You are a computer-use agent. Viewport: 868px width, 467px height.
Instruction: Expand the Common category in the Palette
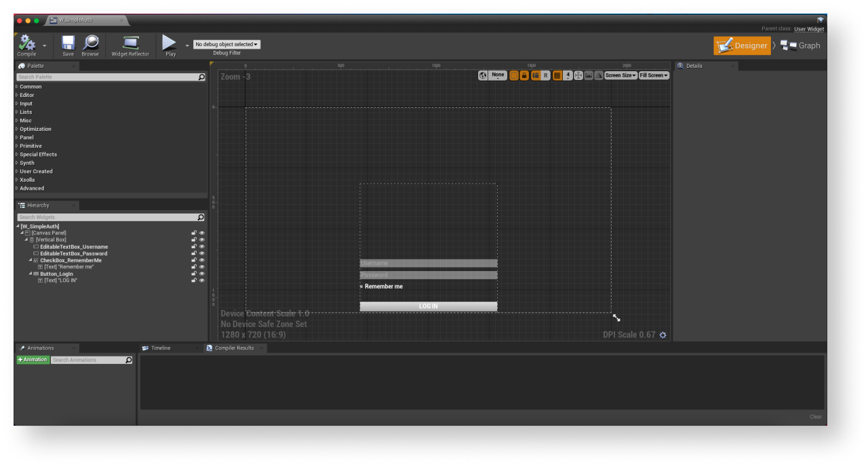click(31, 87)
